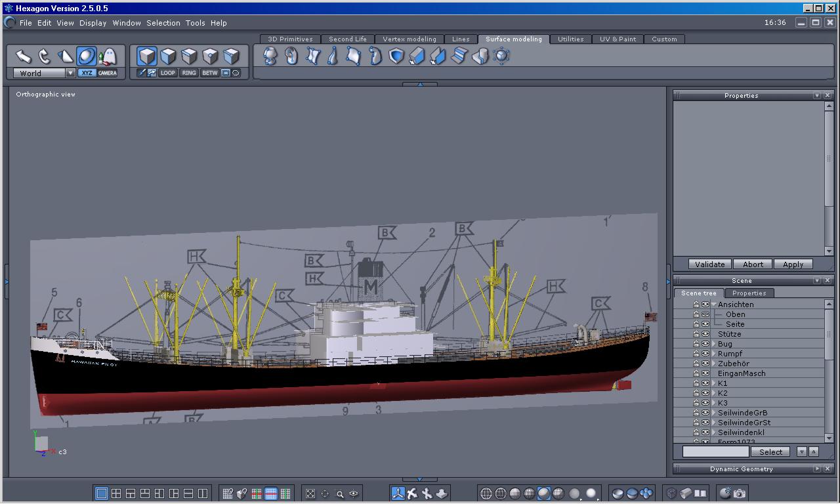Open the Properties panel options arrow
This screenshot has width=840, height=504.
pyautogui.click(x=817, y=96)
